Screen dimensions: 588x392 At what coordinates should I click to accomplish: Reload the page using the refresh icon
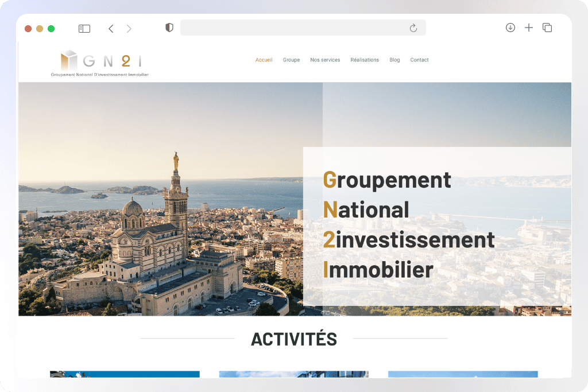[x=413, y=28]
